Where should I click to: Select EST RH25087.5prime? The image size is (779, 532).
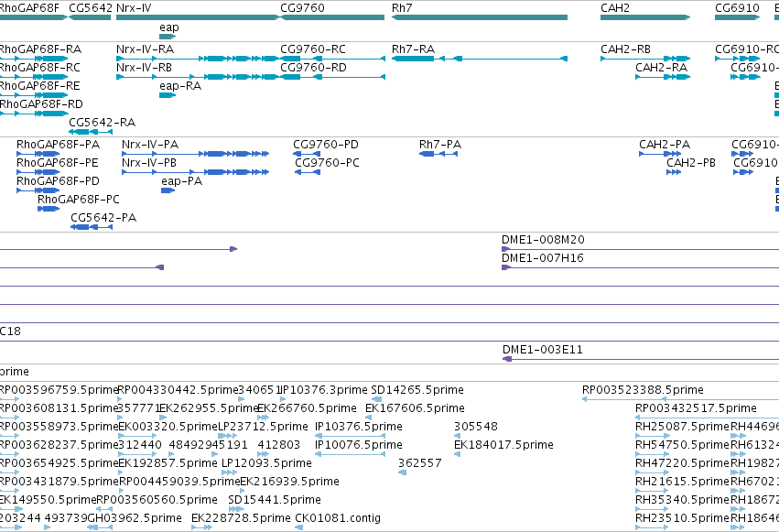tap(682, 427)
